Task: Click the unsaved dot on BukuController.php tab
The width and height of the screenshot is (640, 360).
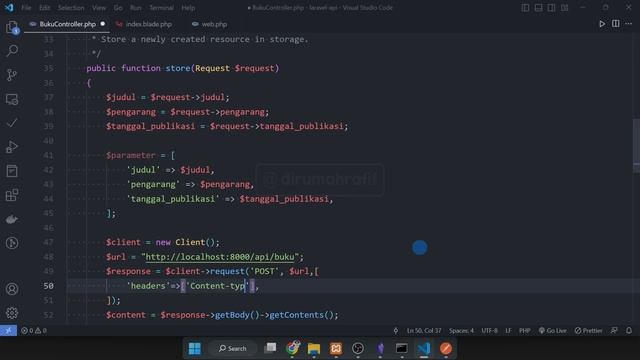Action: (102, 24)
